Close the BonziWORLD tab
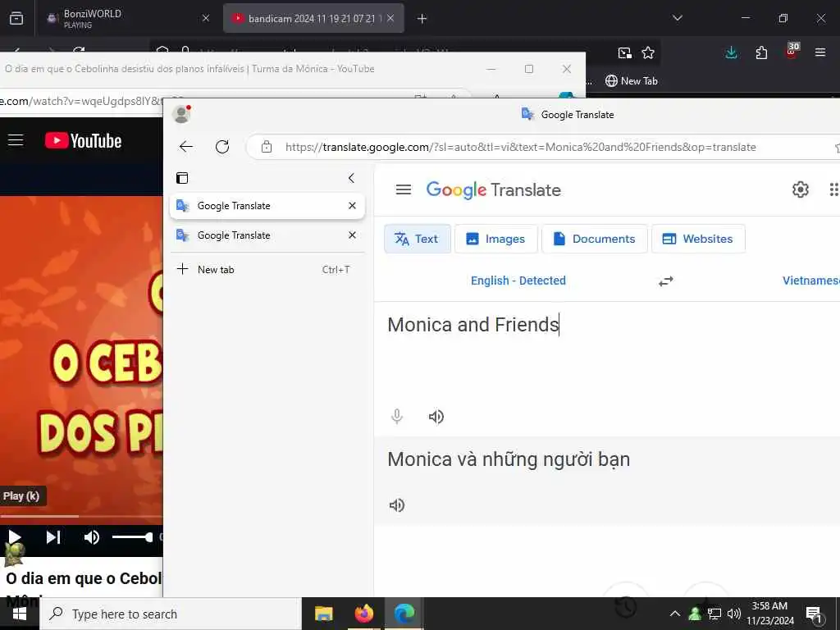Viewport: 840px width, 630px height. [x=206, y=19]
